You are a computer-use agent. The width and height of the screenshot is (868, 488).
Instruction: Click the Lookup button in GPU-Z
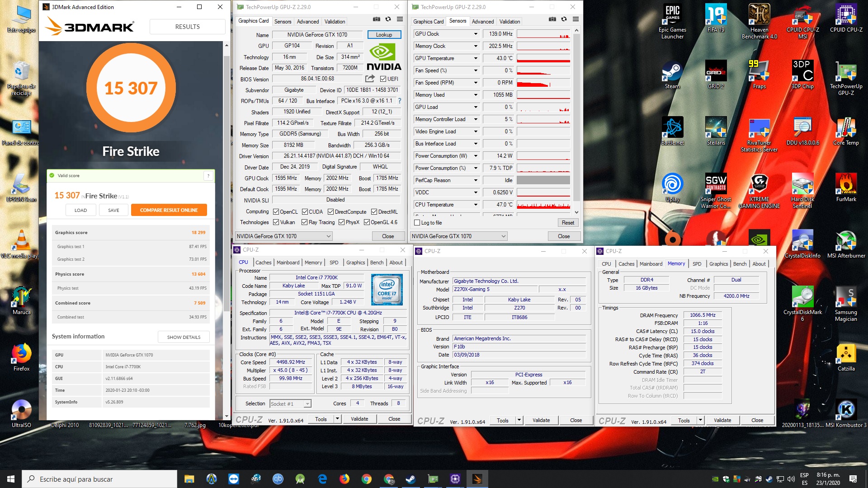click(x=384, y=35)
